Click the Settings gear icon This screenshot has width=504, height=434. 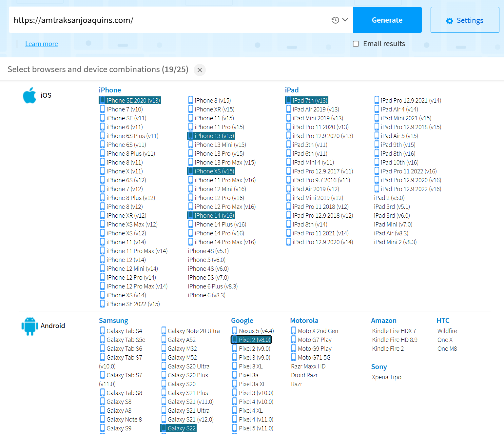pos(450,21)
